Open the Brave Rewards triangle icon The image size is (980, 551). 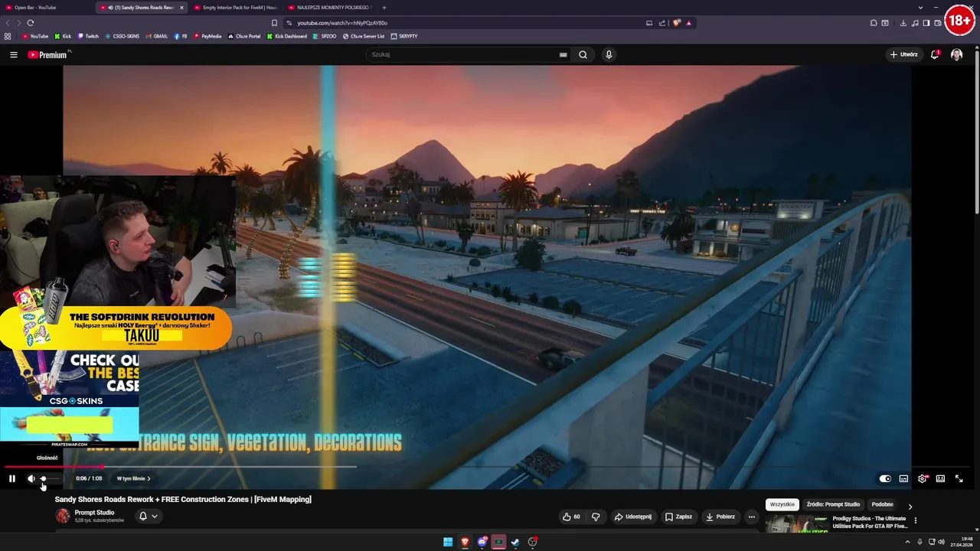tap(688, 23)
